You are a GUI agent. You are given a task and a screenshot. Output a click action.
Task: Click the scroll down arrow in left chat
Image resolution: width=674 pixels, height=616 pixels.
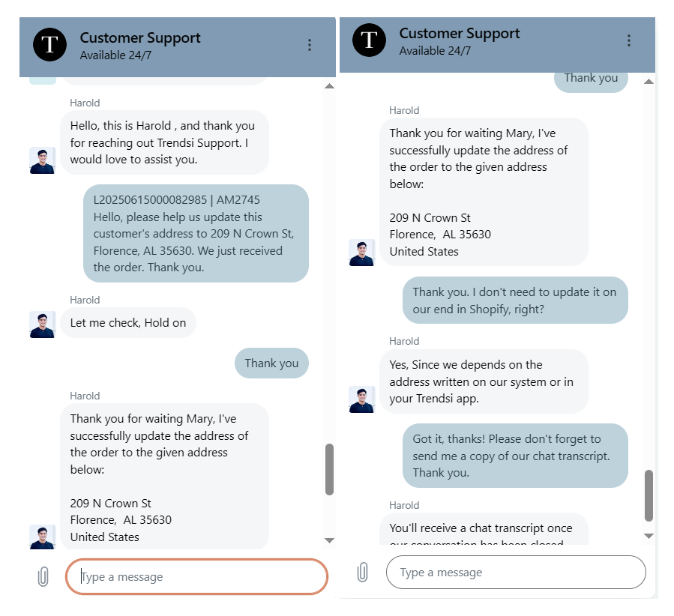tap(329, 540)
